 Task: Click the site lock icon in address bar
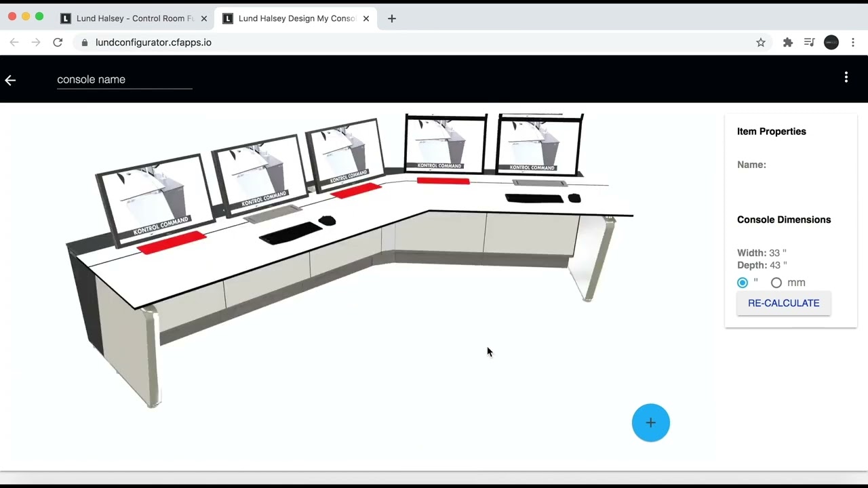[85, 42]
